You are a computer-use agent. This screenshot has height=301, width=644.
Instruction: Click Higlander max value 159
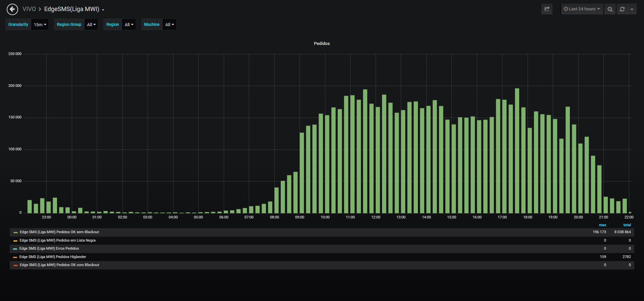[603, 257]
